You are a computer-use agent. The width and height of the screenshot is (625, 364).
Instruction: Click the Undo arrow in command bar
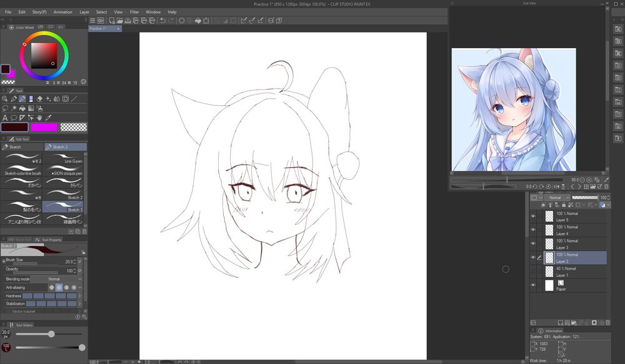coord(162,21)
